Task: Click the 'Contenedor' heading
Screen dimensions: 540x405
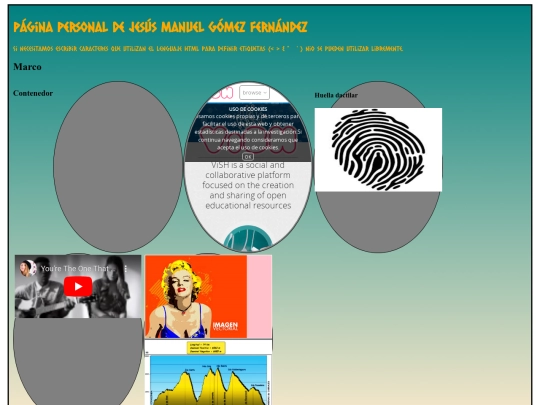Action: tap(33, 93)
